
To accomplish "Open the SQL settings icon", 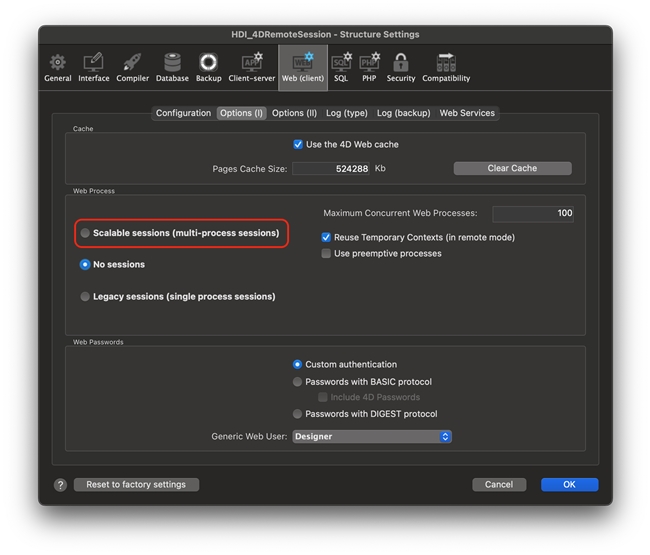I will (x=341, y=66).
